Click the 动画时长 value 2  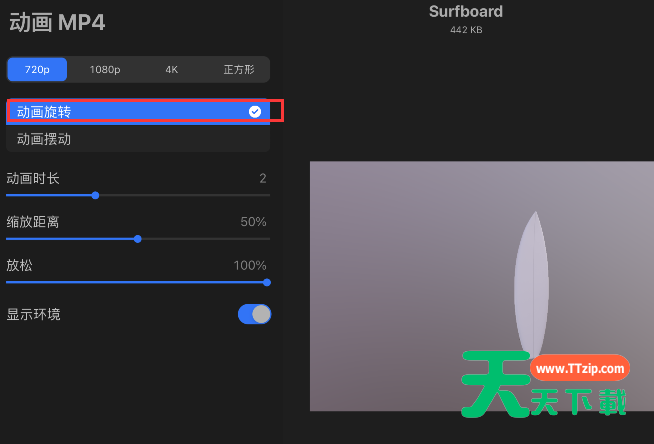(x=263, y=179)
